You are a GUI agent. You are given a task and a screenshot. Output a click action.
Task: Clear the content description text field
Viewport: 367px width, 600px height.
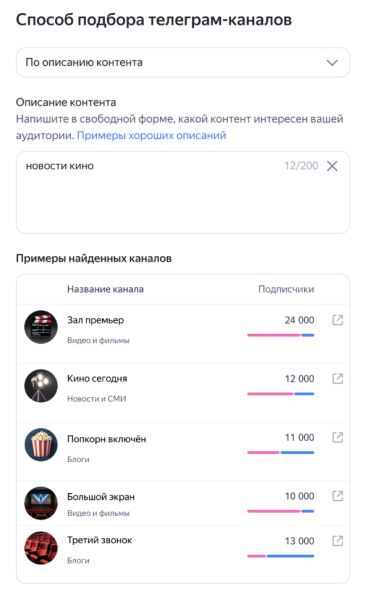click(332, 166)
